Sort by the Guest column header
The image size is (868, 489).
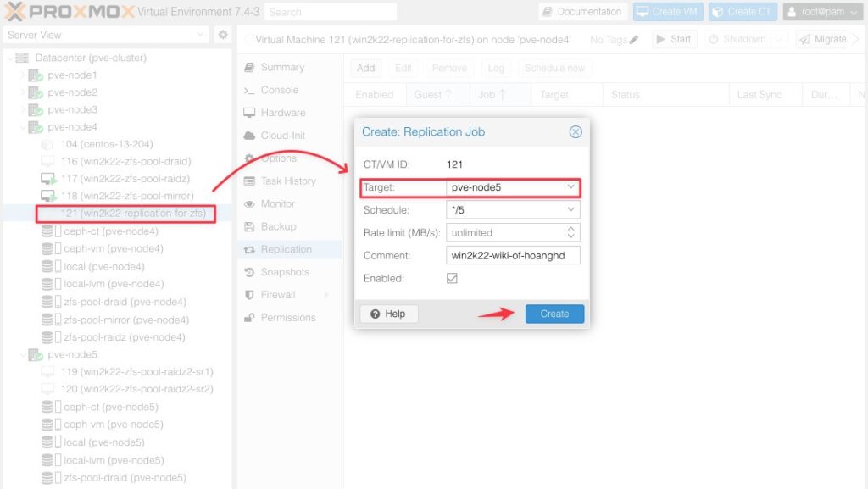437,95
